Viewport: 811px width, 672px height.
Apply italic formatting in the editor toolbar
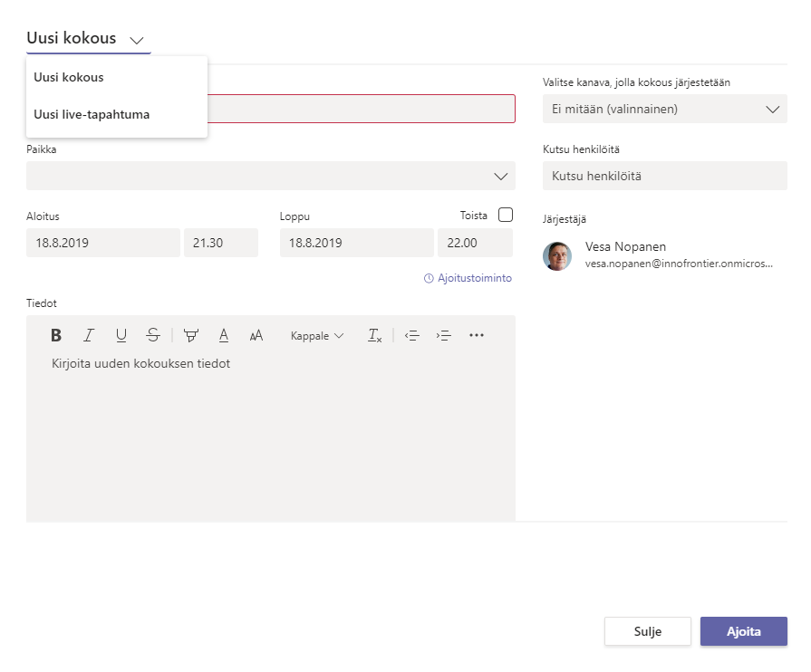(x=89, y=335)
